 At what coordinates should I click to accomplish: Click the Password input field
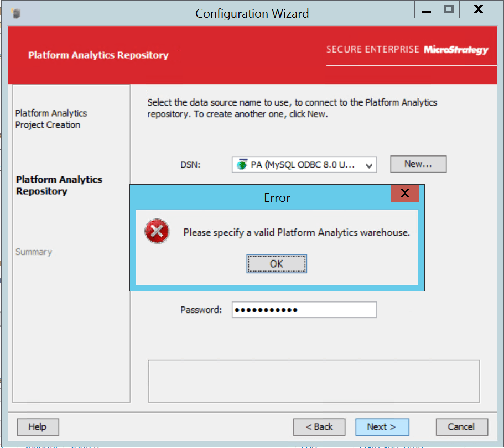pos(304,310)
